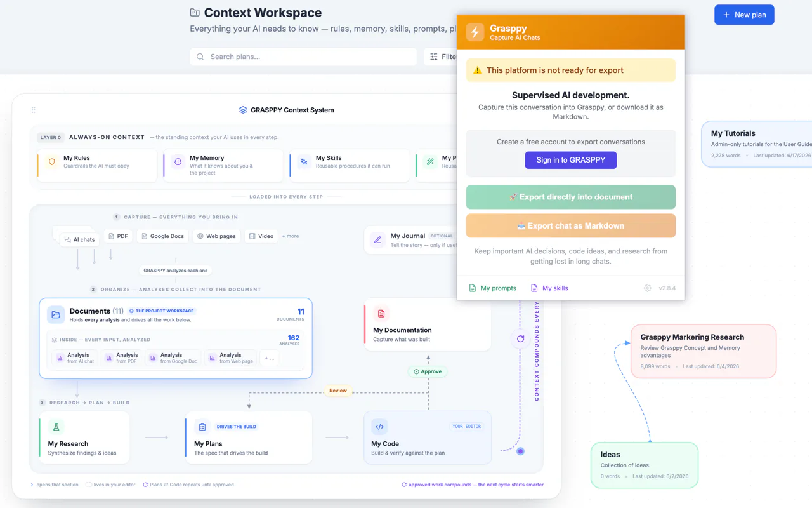
Task: Click the Approve pill
Action: (x=428, y=371)
